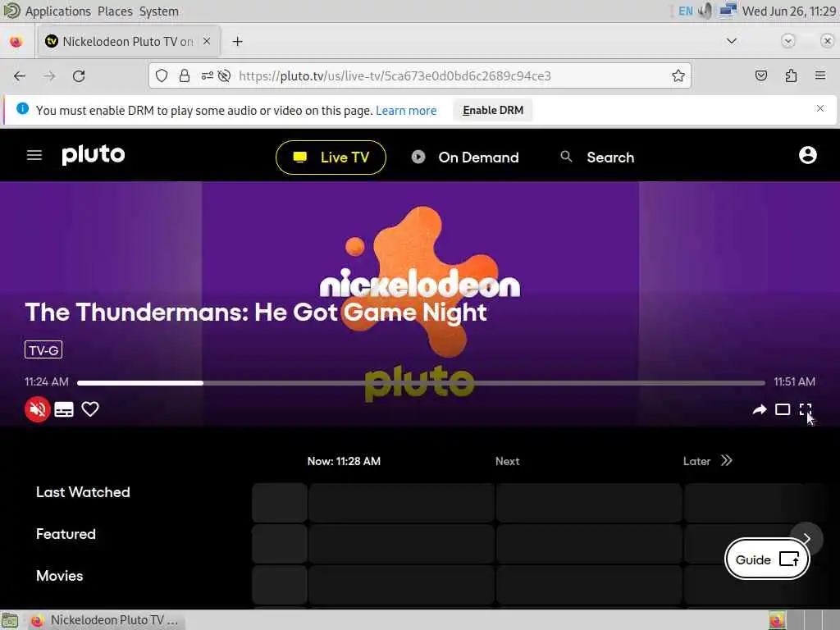Close the Nickelodeon Pluto TV tab
Image resolution: width=840 pixels, height=630 pixels.
tap(207, 41)
